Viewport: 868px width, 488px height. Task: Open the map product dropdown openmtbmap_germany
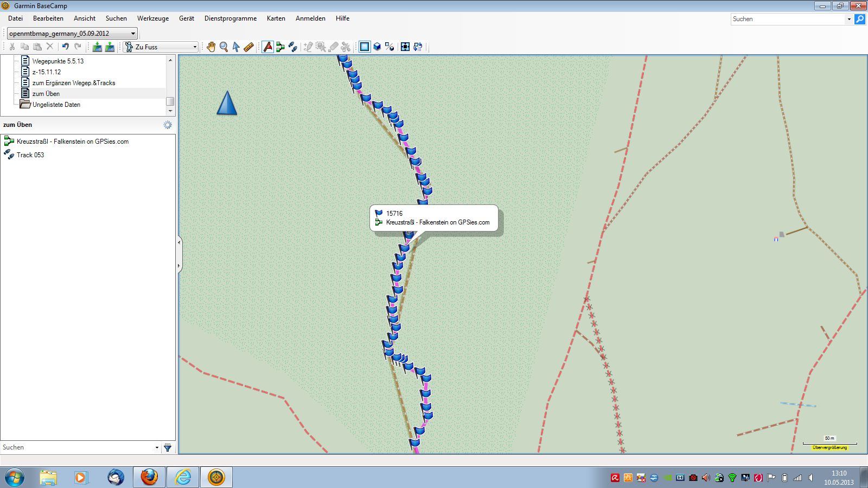pyautogui.click(x=72, y=34)
